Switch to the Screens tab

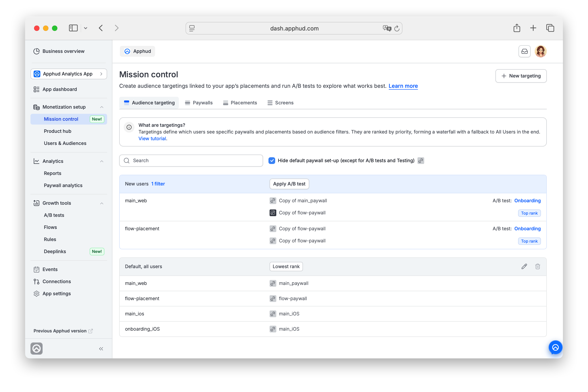[280, 103]
